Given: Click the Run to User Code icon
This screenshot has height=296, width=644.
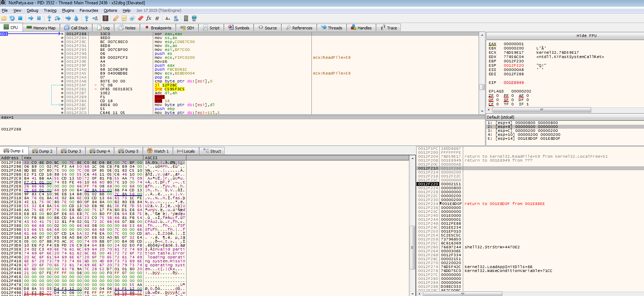Looking at the screenshot, I should [95, 18].
